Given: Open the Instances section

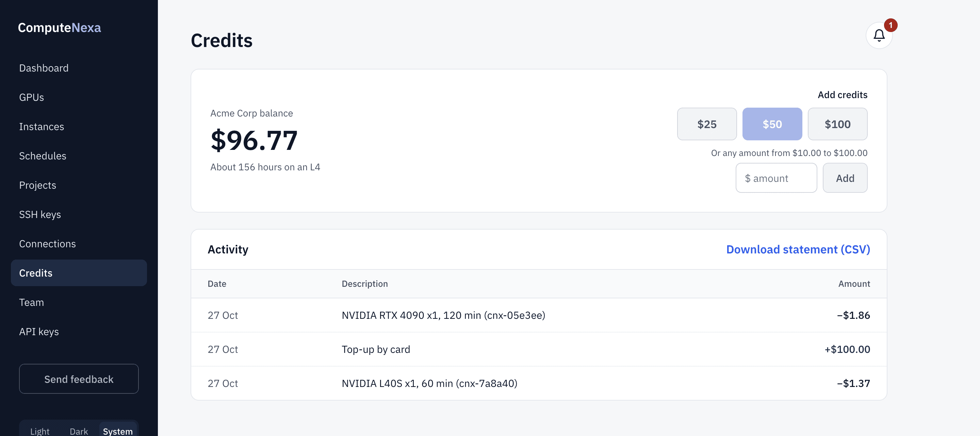Looking at the screenshot, I should 79,126.
